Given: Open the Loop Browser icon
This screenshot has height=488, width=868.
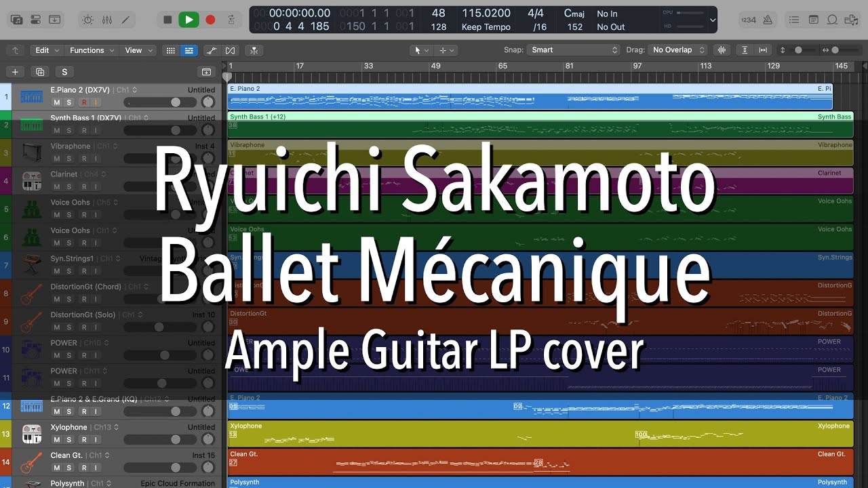Looking at the screenshot, I should (832, 20).
